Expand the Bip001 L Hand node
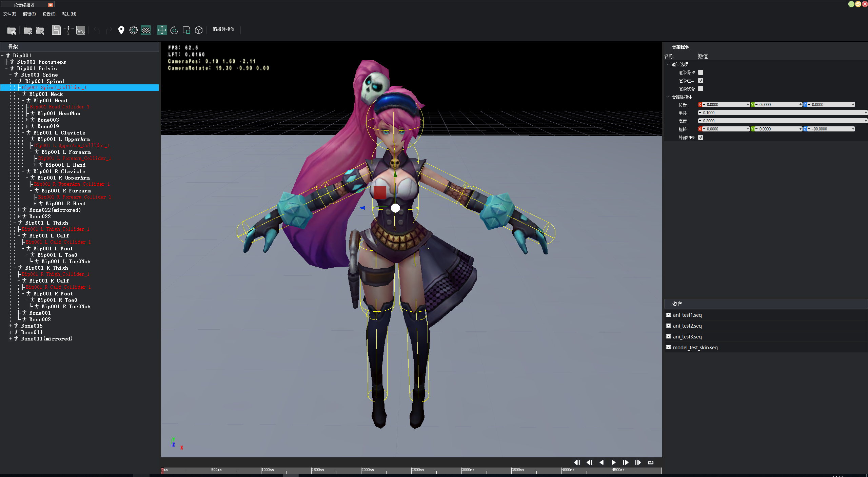The height and width of the screenshot is (477, 868). point(35,165)
